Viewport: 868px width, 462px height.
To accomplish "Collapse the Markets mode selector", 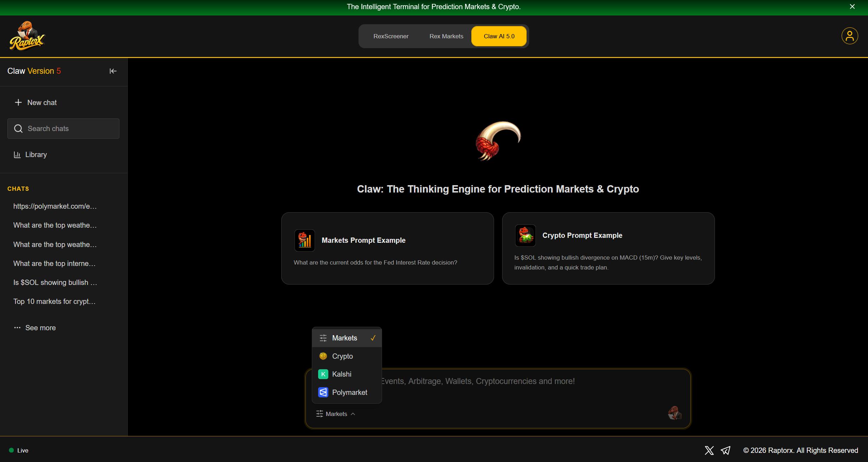I will pos(336,414).
